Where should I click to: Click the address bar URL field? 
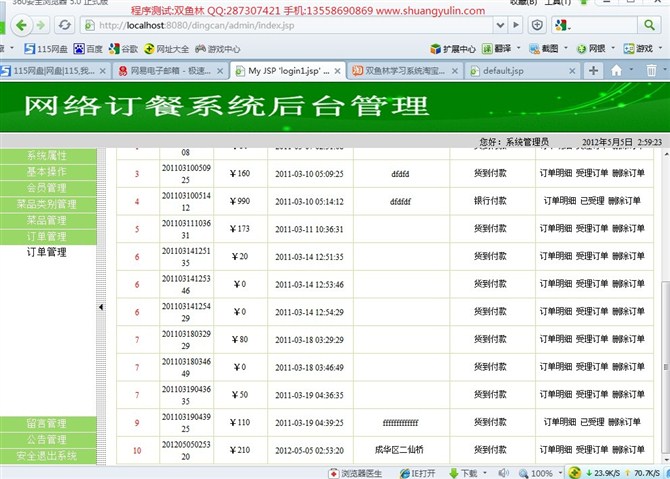tap(286, 25)
